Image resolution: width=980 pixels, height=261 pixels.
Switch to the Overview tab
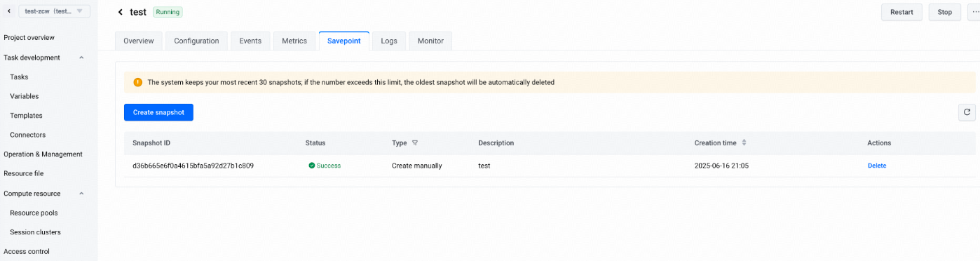click(139, 41)
